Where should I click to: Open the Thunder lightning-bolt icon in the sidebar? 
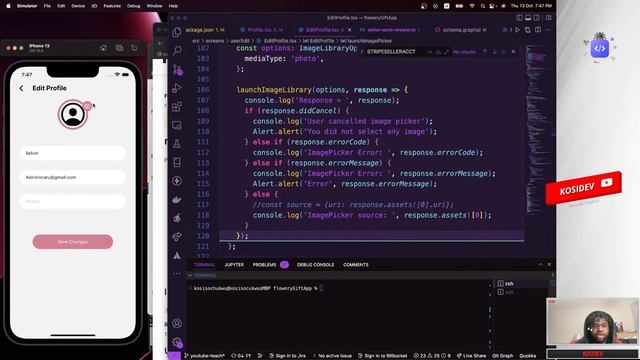click(x=177, y=181)
